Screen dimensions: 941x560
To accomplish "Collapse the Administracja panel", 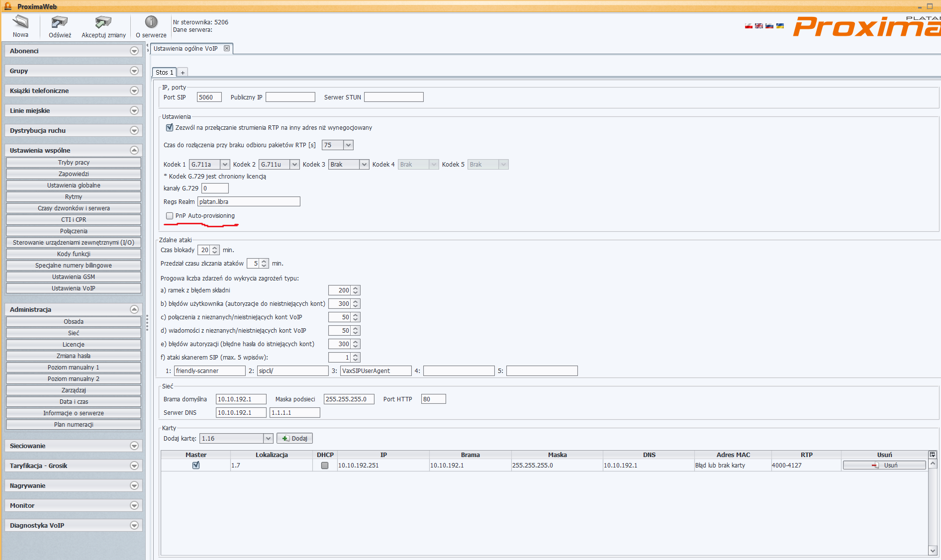I will coord(134,309).
